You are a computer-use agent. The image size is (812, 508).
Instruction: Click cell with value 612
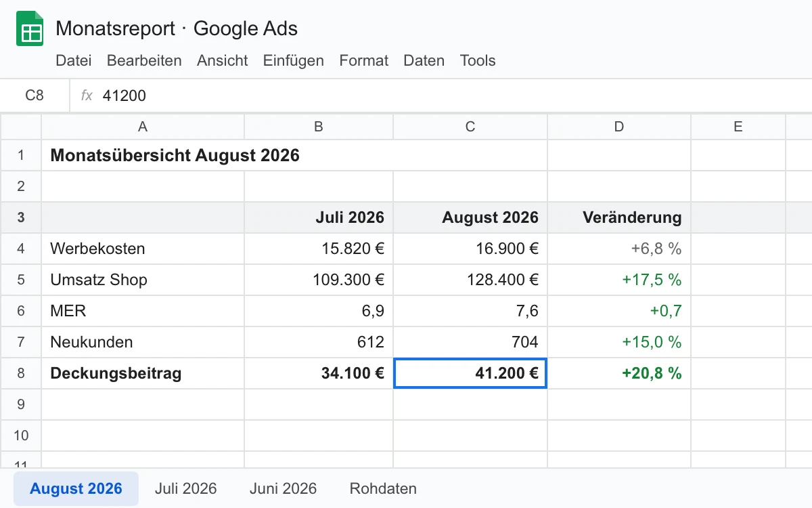click(x=319, y=342)
